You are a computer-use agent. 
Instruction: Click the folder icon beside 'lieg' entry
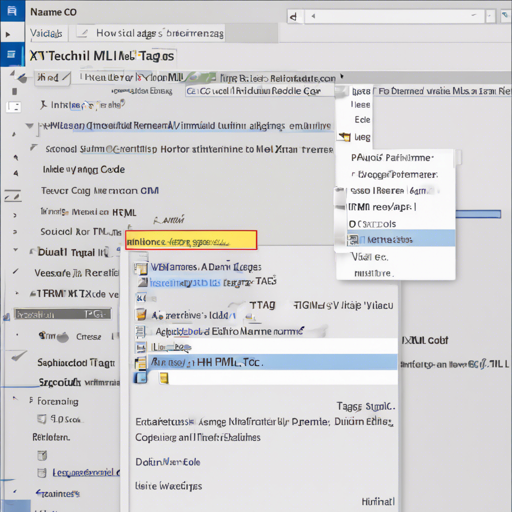(345, 137)
